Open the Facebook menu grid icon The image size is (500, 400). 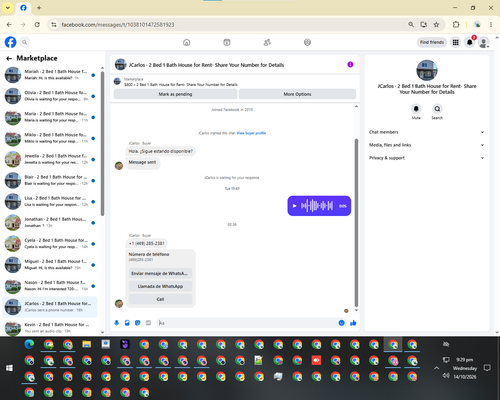pyautogui.click(x=455, y=42)
